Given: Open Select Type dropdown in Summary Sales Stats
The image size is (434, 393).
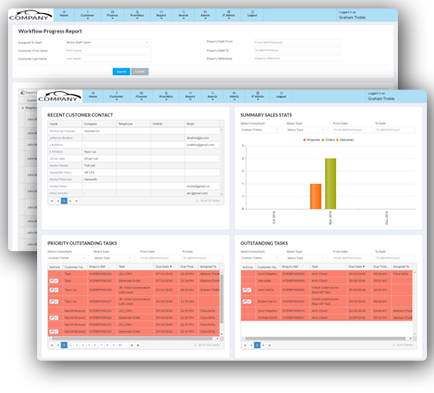Looking at the screenshot, I should point(306,130).
